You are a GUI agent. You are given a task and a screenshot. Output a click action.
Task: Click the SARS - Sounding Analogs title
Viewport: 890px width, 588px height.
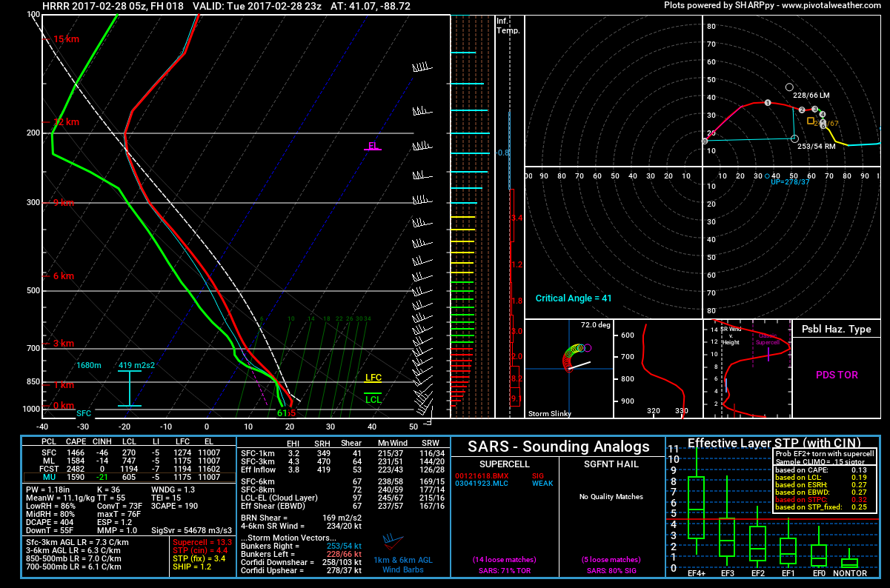point(559,446)
